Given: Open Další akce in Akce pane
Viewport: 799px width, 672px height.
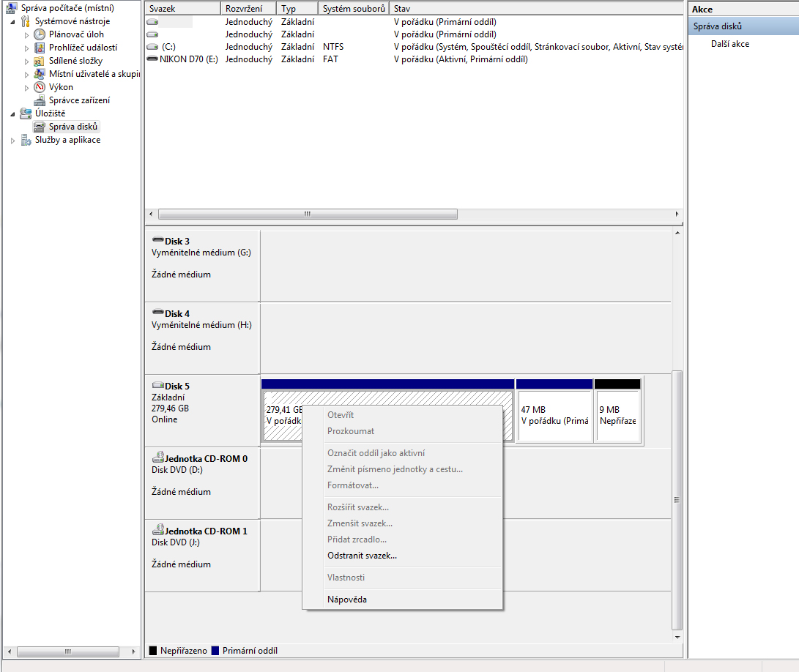Looking at the screenshot, I should pyautogui.click(x=729, y=44).
